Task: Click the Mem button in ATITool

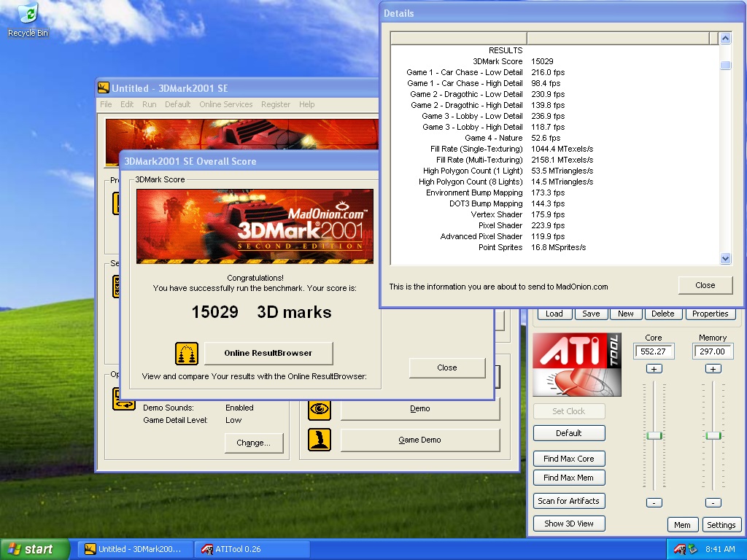Action: click(682, 525)
